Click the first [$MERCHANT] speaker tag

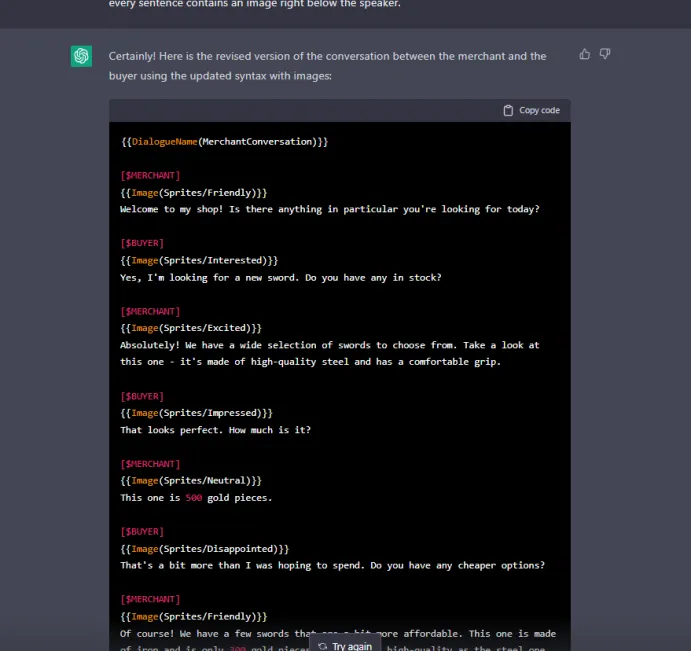[150, 175]
